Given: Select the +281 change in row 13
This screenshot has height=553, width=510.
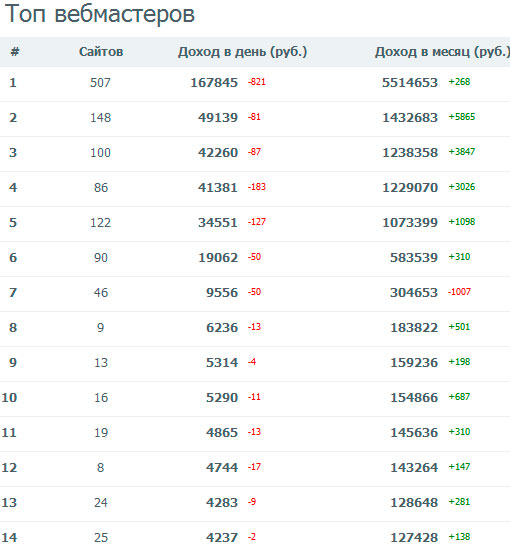Looking at the screenshot, I should tap(459, 502).
